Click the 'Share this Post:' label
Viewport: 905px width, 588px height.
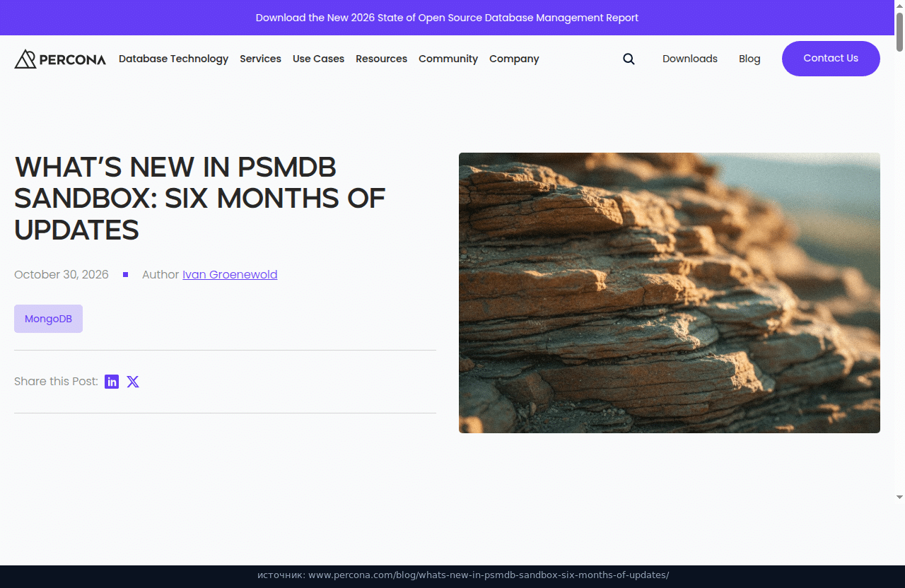[x=56, y=382]
